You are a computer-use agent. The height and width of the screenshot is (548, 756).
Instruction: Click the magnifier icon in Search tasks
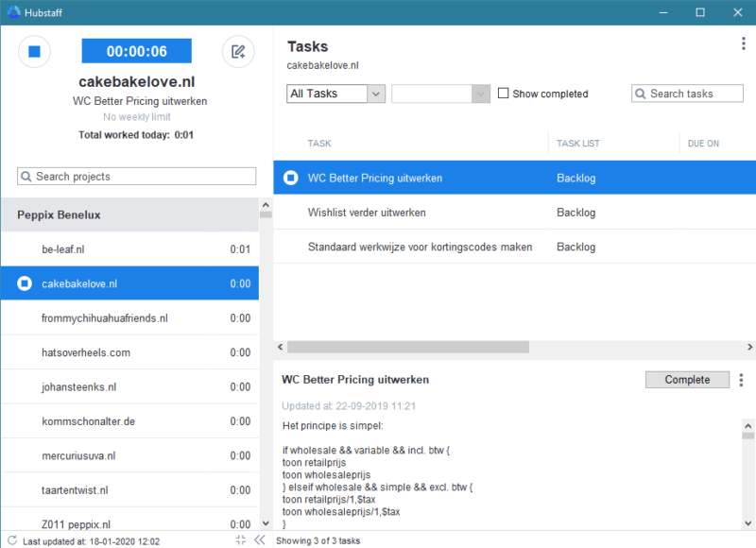click(640, 94)
